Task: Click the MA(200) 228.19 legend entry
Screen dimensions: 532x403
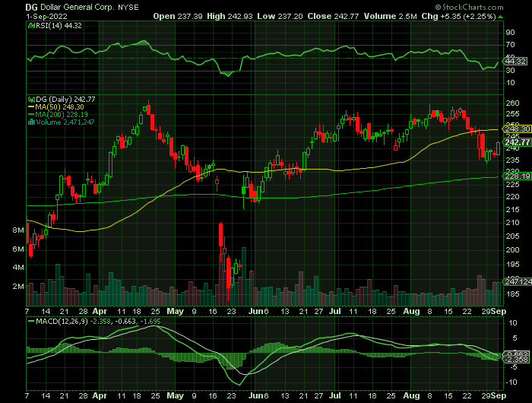Action: click(x=62, y=114)
